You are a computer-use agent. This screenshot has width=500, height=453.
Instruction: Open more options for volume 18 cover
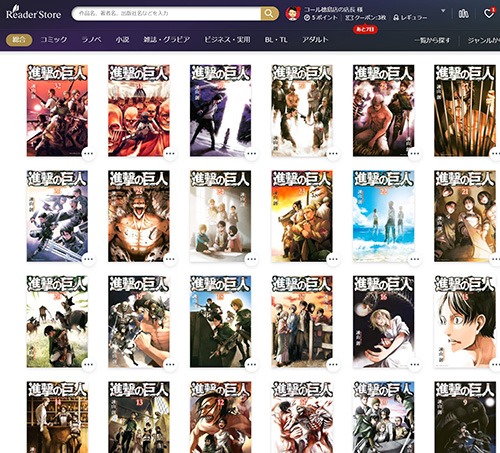coord(252,364)
